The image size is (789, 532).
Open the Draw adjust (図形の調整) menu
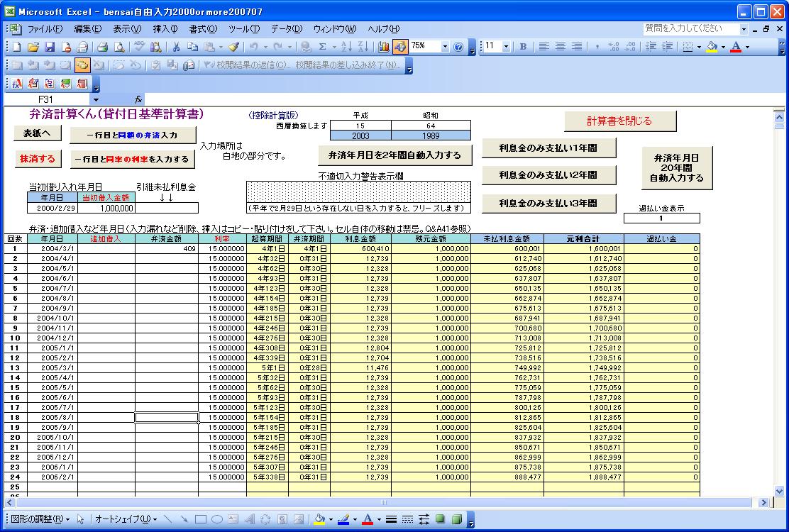tap(40, 519)
